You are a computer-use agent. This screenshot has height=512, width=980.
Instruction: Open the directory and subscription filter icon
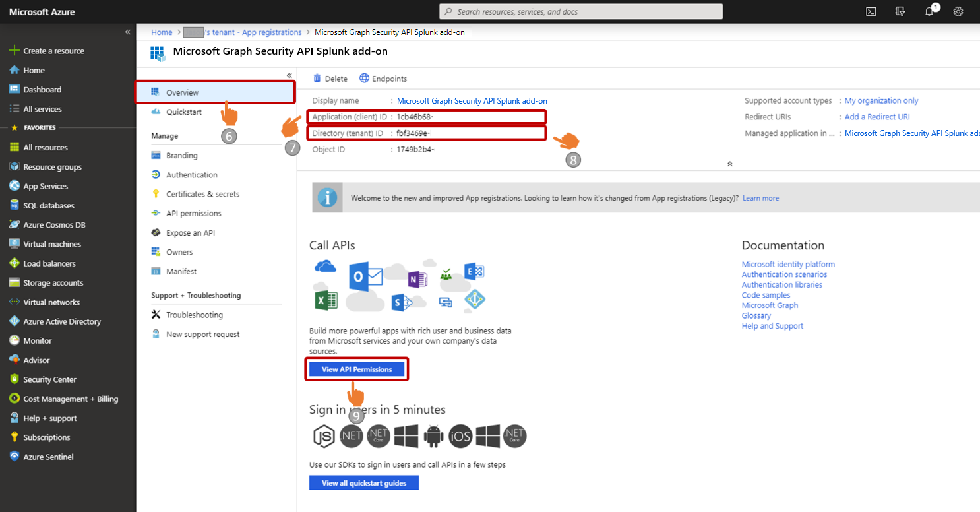tap(900, 11)
